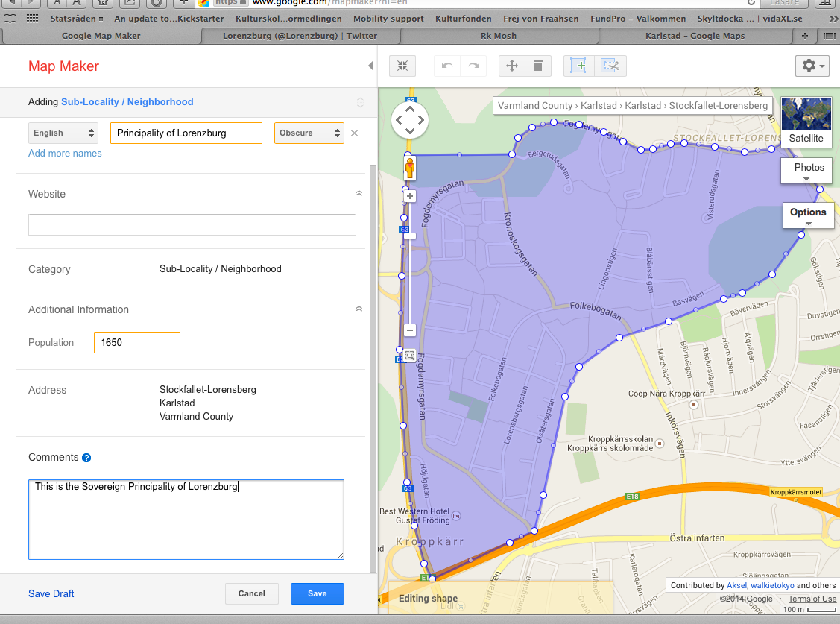
Task: Open the gear settings menu
Action: click(812, 66)
